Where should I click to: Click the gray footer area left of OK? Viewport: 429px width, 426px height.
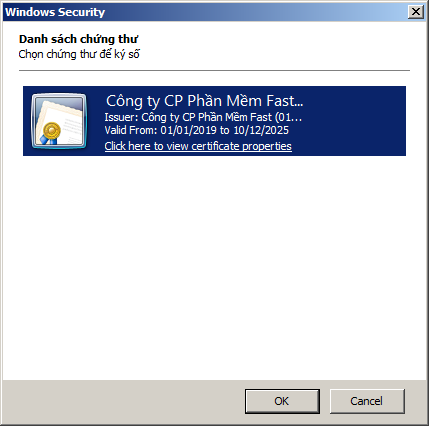click(x=123, y=401)
